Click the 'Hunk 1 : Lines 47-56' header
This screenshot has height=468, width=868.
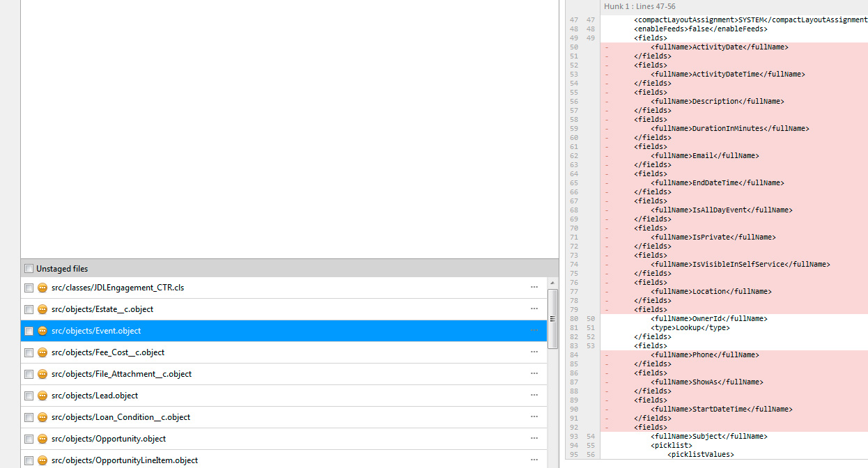click(x=640, y=6)
